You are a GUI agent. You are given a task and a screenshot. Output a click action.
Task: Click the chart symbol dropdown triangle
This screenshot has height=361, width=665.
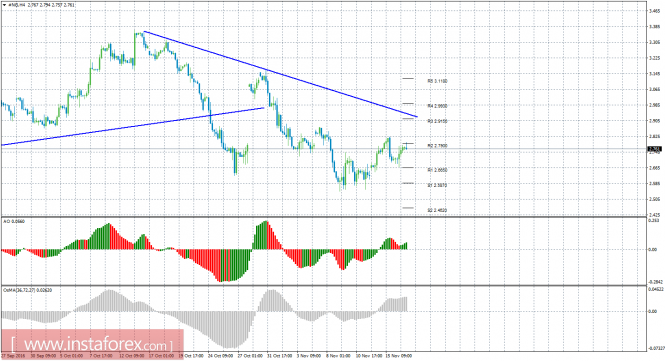4,5
